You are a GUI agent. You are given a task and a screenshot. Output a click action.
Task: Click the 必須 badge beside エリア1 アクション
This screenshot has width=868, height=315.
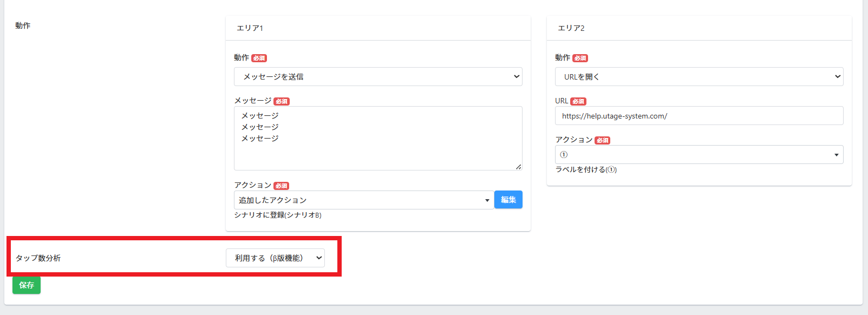[x=281, y=186]
